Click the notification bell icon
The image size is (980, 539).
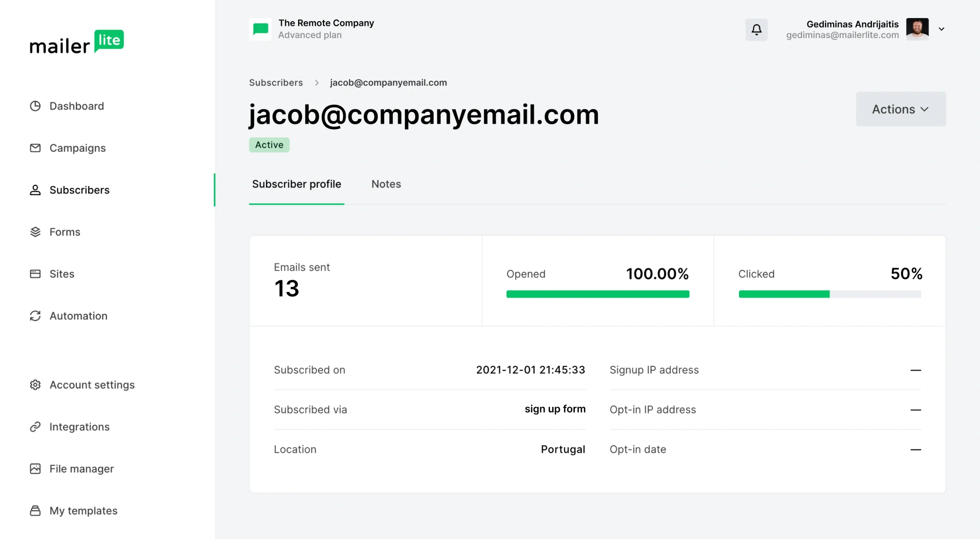756,29
